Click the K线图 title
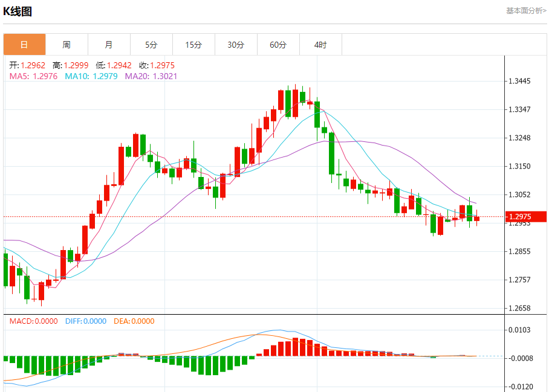The width and height of the screenshot is (549, 392). coord(18,11)
